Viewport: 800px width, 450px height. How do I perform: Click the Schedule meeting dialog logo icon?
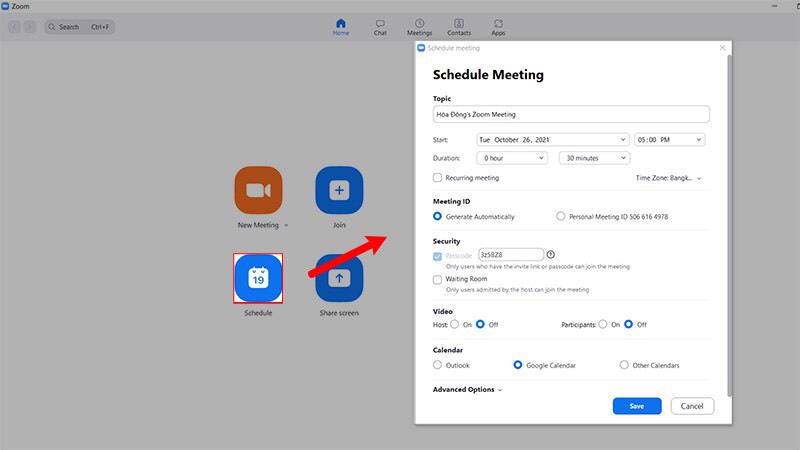tap(421, 48)
